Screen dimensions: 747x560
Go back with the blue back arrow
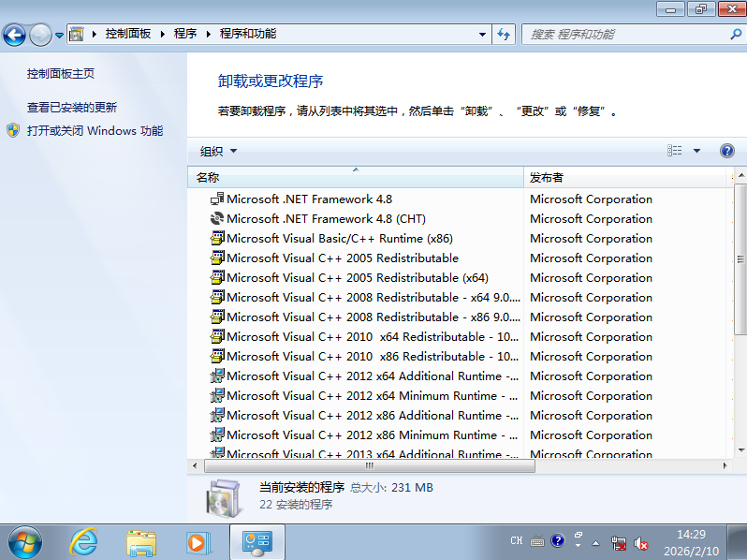(14, 35)
